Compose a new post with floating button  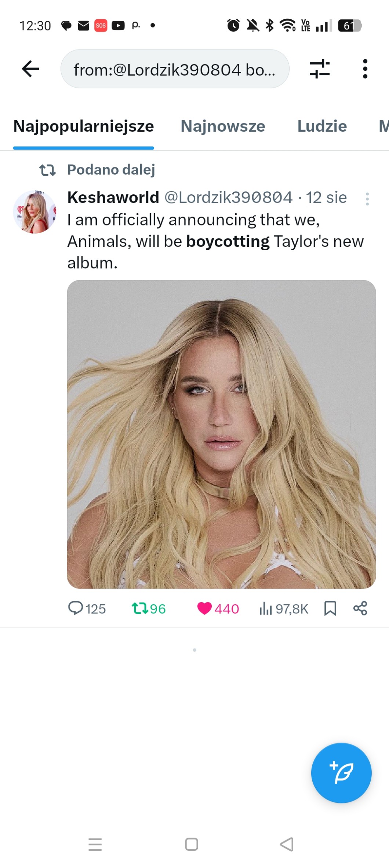pos(341,773)
